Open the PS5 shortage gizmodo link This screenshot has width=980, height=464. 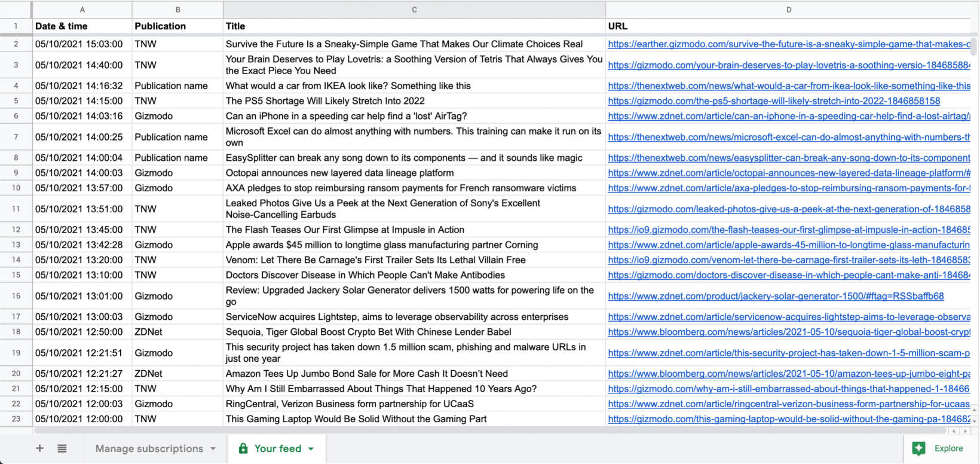click(x=774, y=101)
